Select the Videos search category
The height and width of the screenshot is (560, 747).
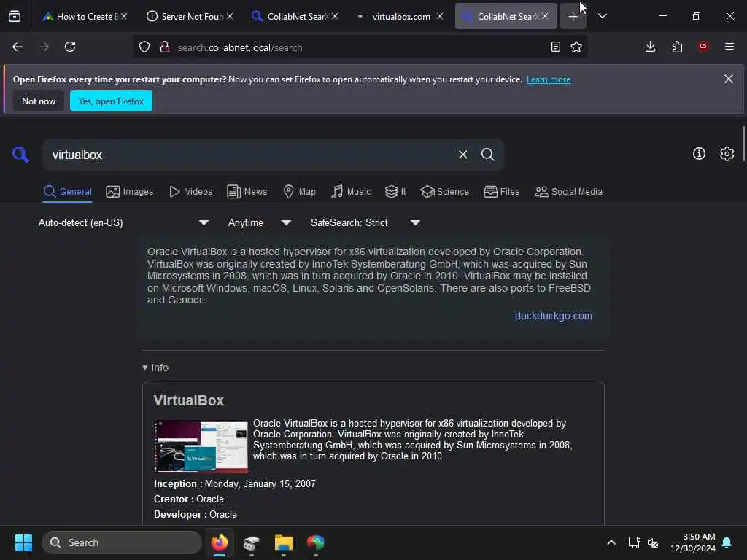tap(191, 192)
